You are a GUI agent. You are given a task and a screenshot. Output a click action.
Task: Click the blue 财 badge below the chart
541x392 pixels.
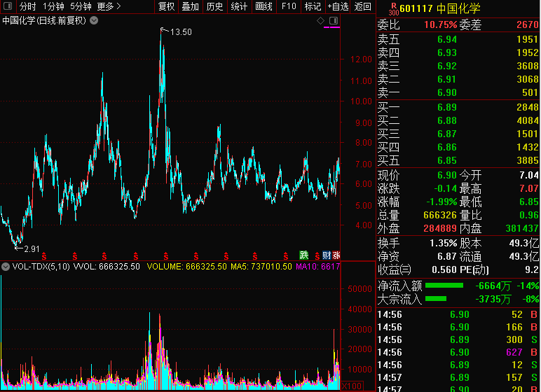point(327,255)
